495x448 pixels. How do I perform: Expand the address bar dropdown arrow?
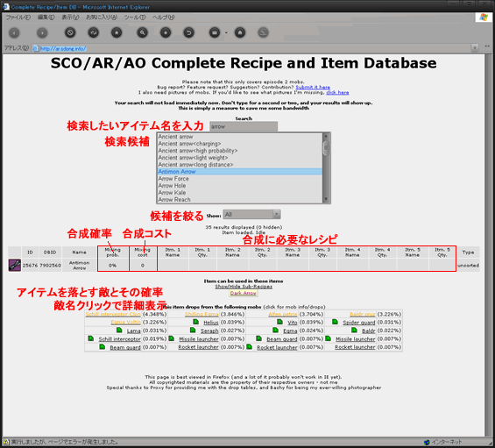tap(475, 48)
